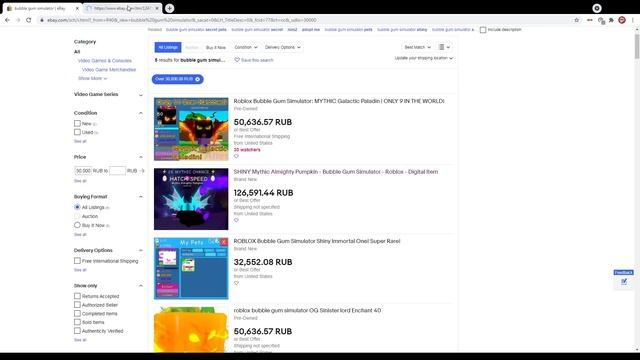Screen dimensions: 640x360
Task: Click maximum price input field
Action: tap(117, 171)
